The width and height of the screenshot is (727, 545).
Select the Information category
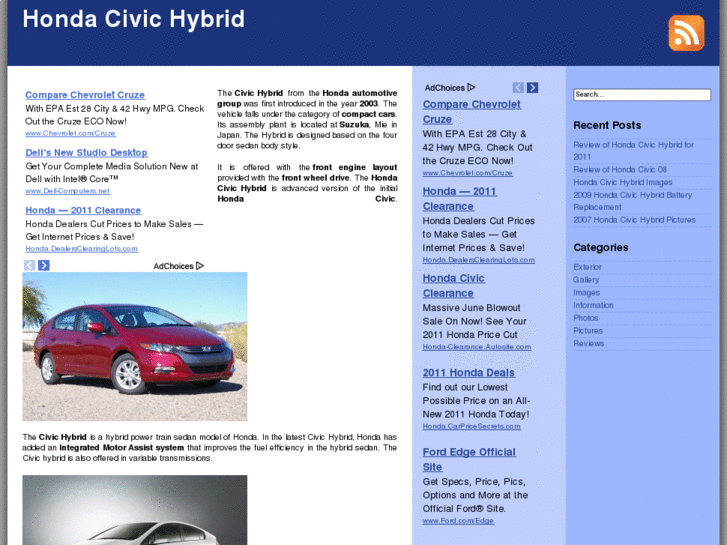coord(593,305)
